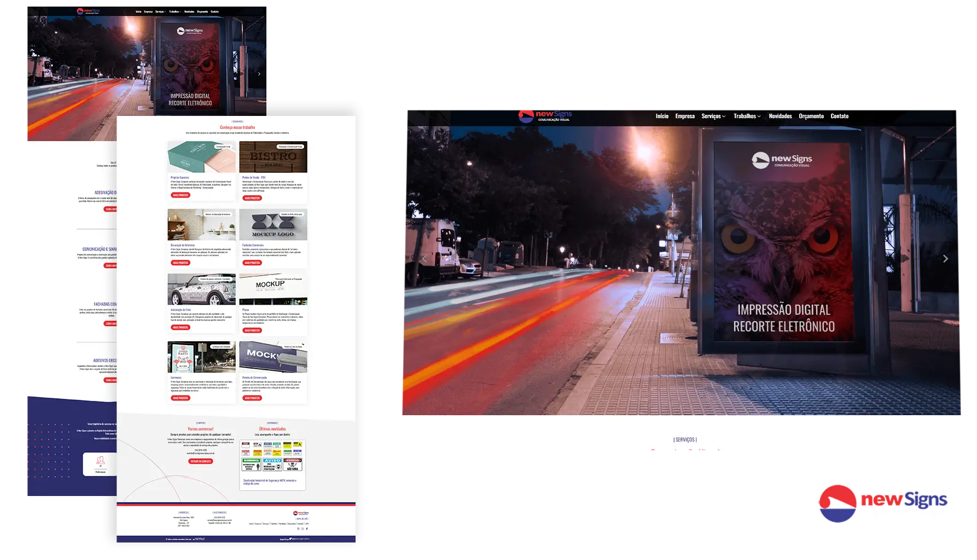
Task: Open the Facebook icon in footer
Action: (307, 529)
